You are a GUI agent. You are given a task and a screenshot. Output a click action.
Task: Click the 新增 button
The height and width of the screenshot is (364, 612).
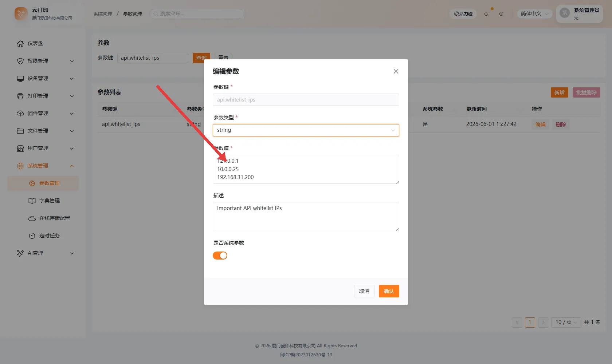tap(560, 92)
